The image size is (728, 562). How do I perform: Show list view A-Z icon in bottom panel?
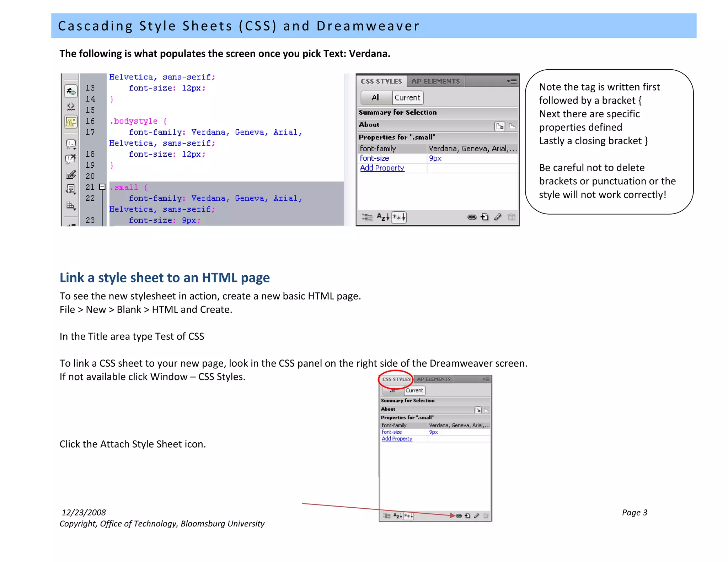click(398, 516)
